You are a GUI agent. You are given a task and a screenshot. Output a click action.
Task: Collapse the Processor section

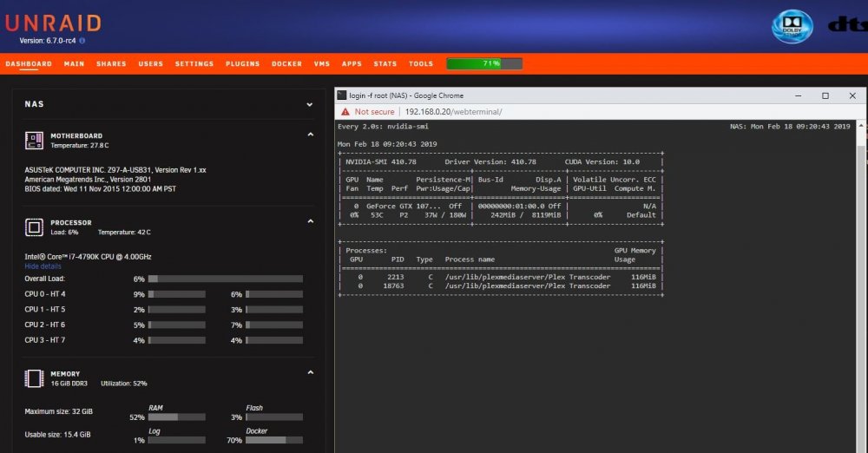point(311,221)
